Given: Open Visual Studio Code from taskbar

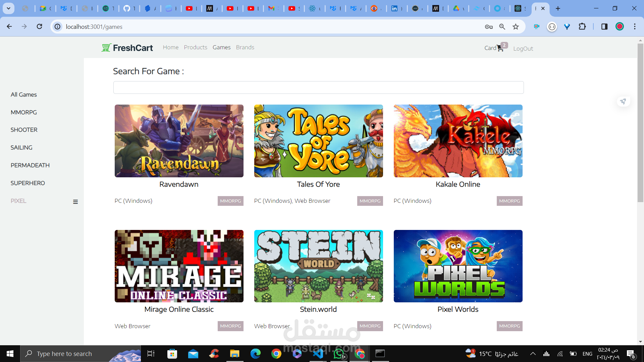Looking at the screenshot, I should (x=318, y=354).
